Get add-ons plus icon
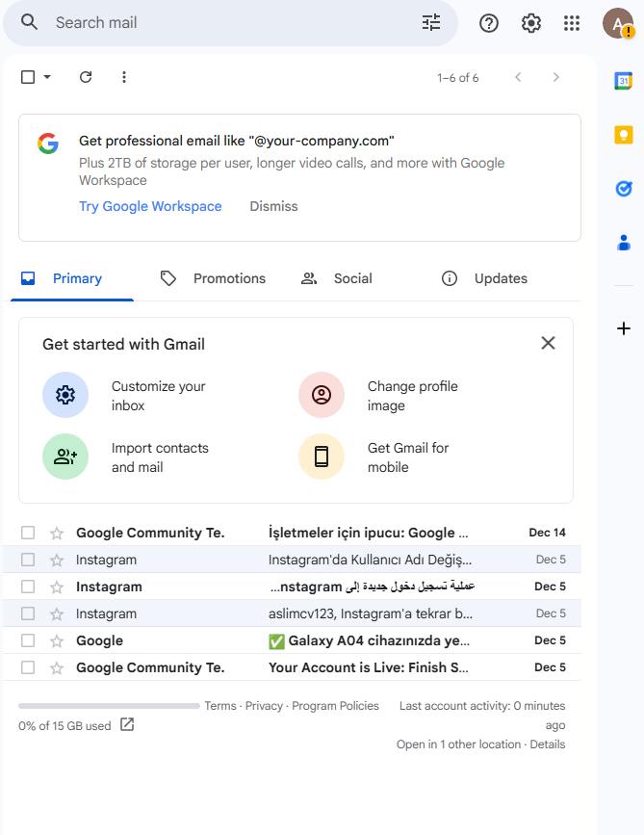 623,328
